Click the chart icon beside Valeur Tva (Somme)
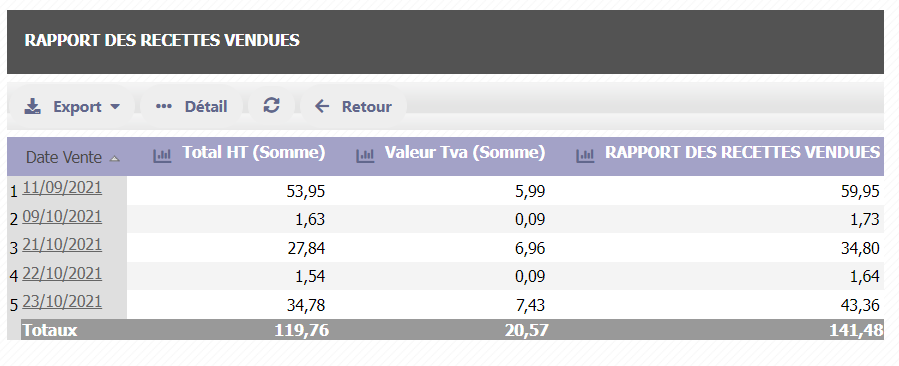The width and height of the screenshot is (899, 366). [x=365, y=155]
